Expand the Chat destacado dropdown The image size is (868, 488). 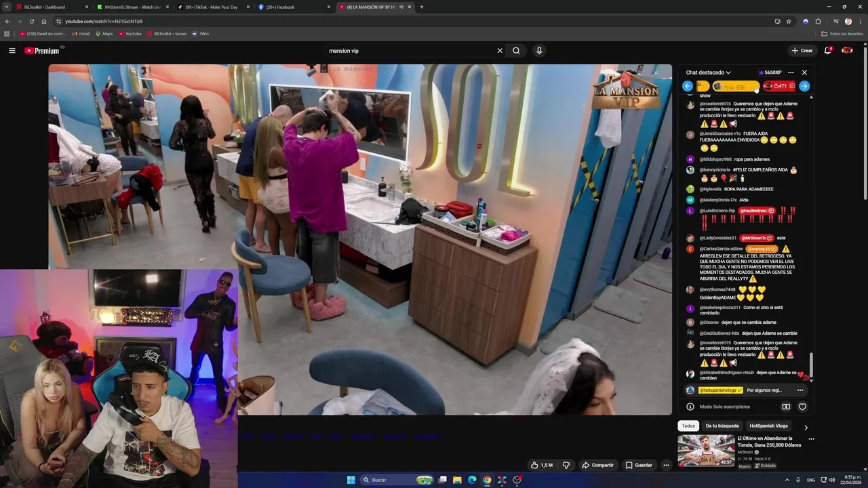[708, 73]
